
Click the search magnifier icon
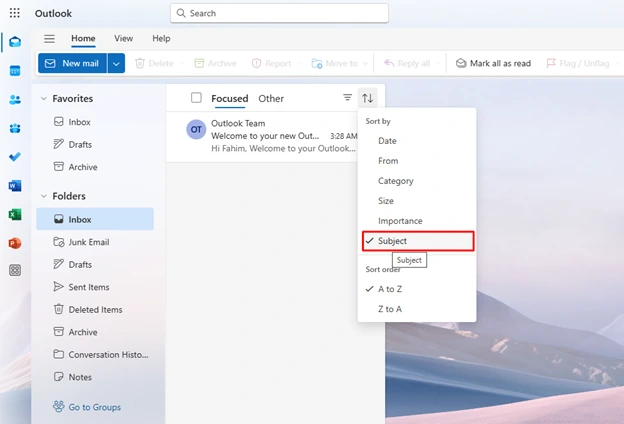click(x=181, y=13)
